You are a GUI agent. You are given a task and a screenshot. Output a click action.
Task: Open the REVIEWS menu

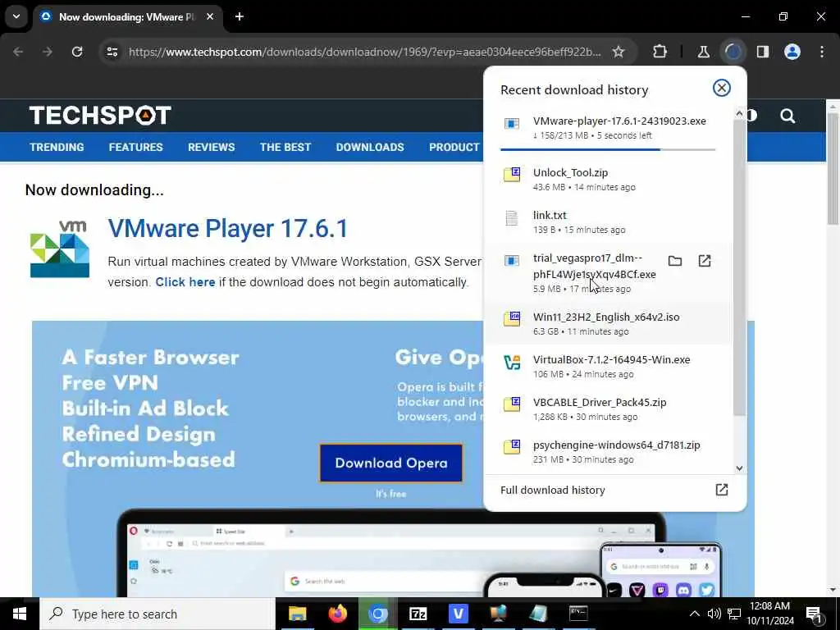pyautogui.click(x=211, y=147)
